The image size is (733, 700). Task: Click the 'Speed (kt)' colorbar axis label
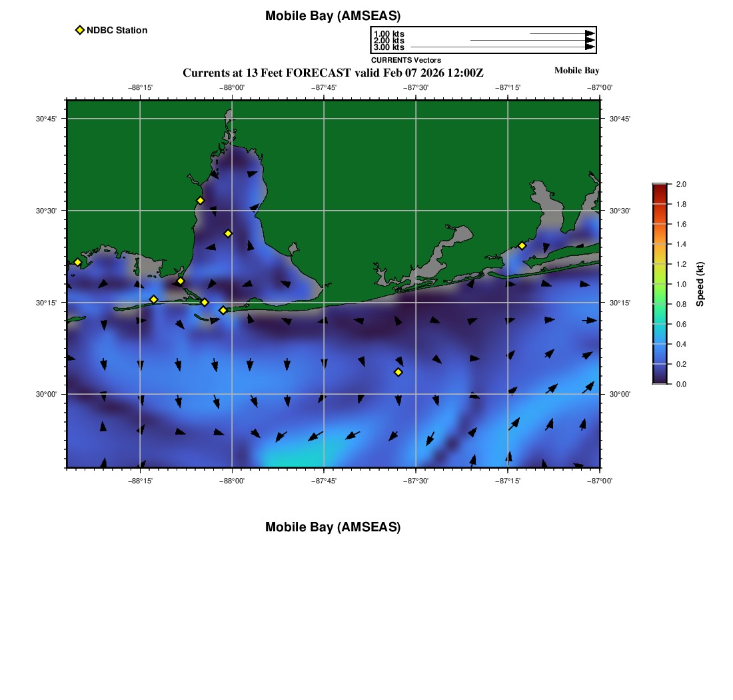[x=700, y=284]
